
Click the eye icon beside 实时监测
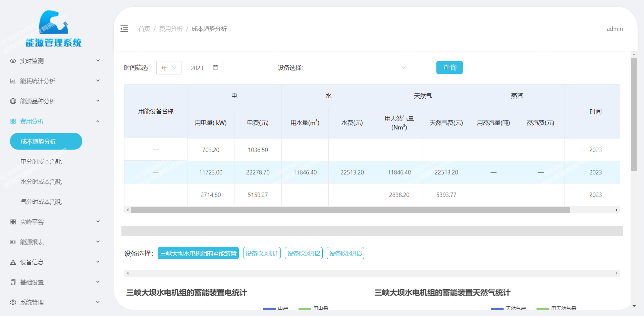13,61
